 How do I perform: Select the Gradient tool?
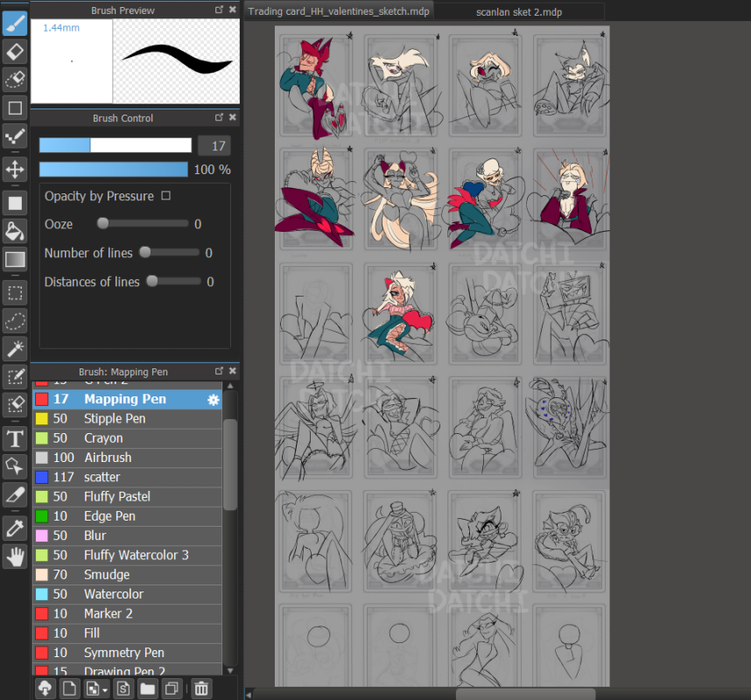pos(15,260)
